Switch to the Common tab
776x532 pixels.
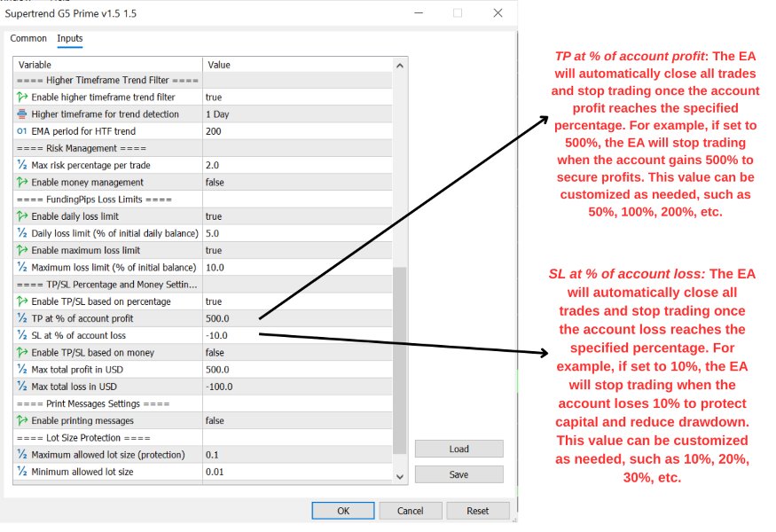pyautogui.click(x=28, y=38)
